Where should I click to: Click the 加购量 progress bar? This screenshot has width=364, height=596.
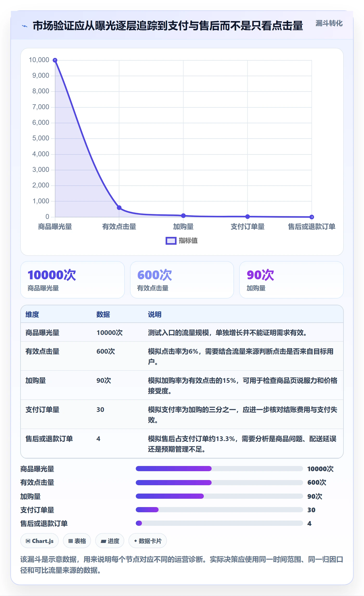[x=219, y=496]
